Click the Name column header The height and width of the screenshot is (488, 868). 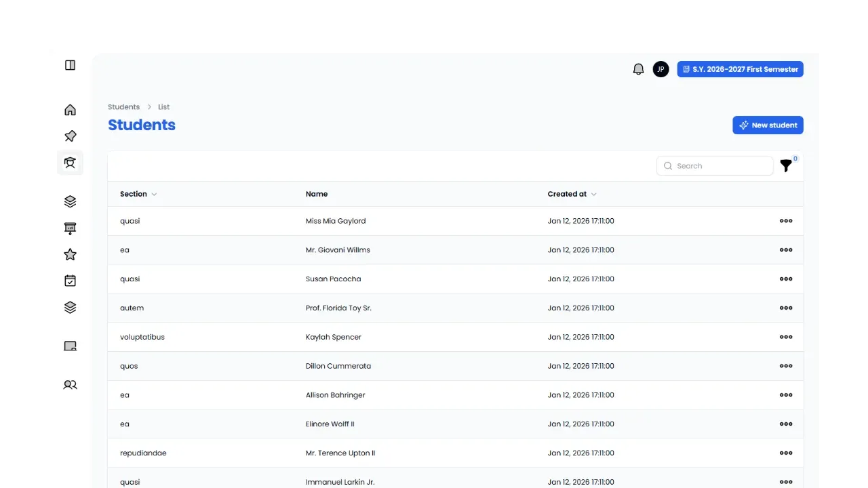[x=317, y=194]
